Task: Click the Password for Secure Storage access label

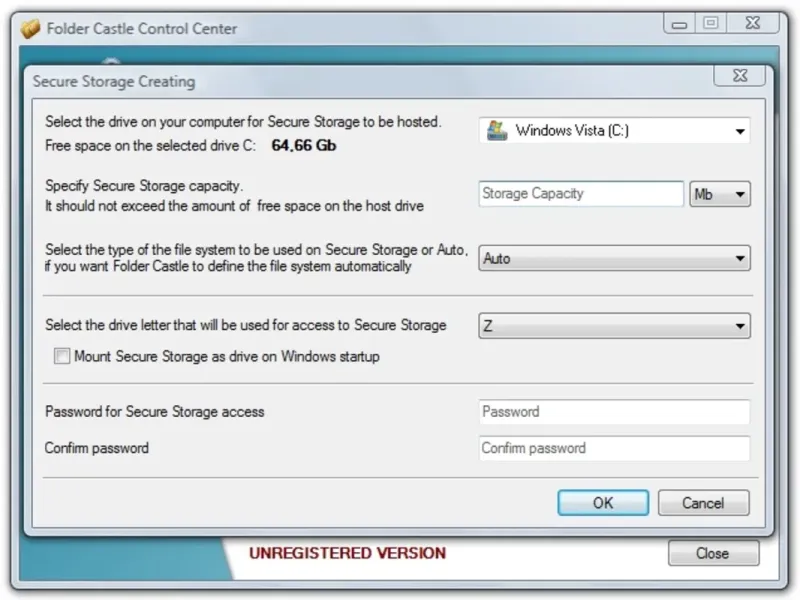Action: (155, 412)
